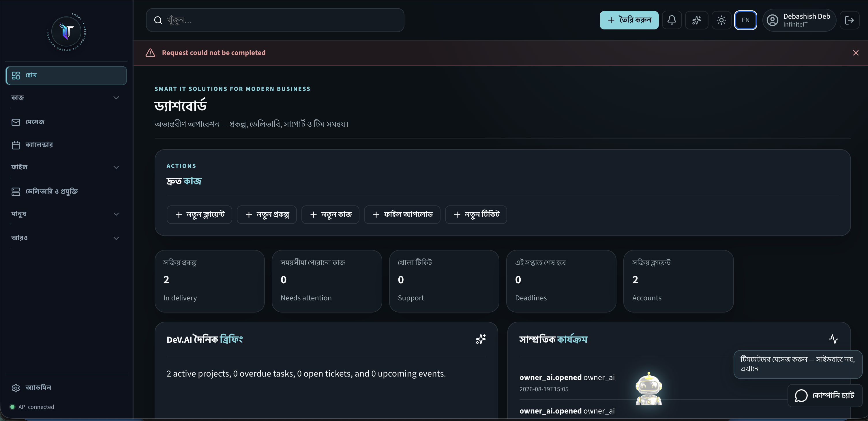
Task: Open the সক্রিয় ক্লায়েন্ট stat card
Action: pos(678,281)
